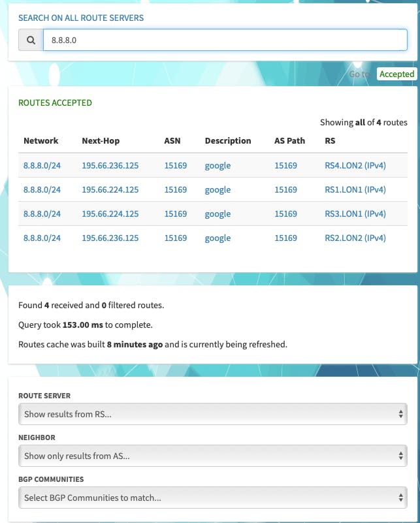Open the RS3.LON1 (IPv4) route server link

355,214
